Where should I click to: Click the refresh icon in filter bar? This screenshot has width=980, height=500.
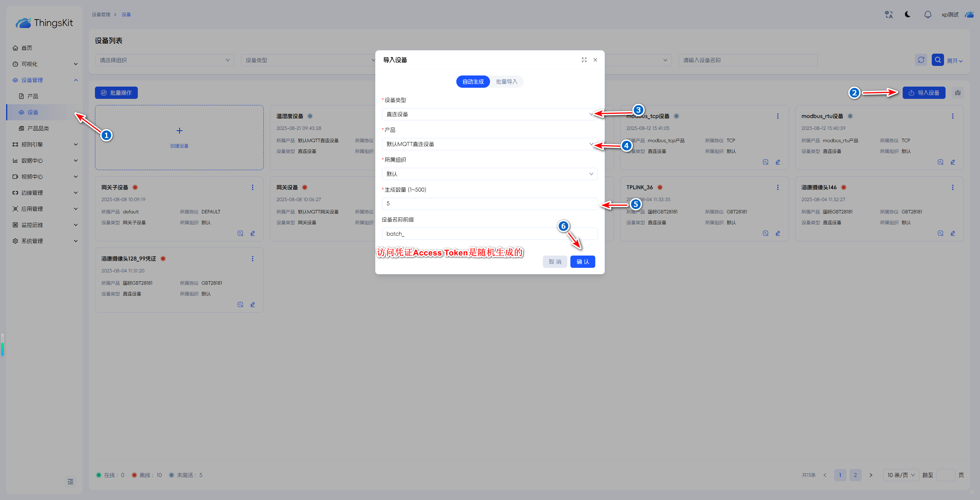(921, 60)
